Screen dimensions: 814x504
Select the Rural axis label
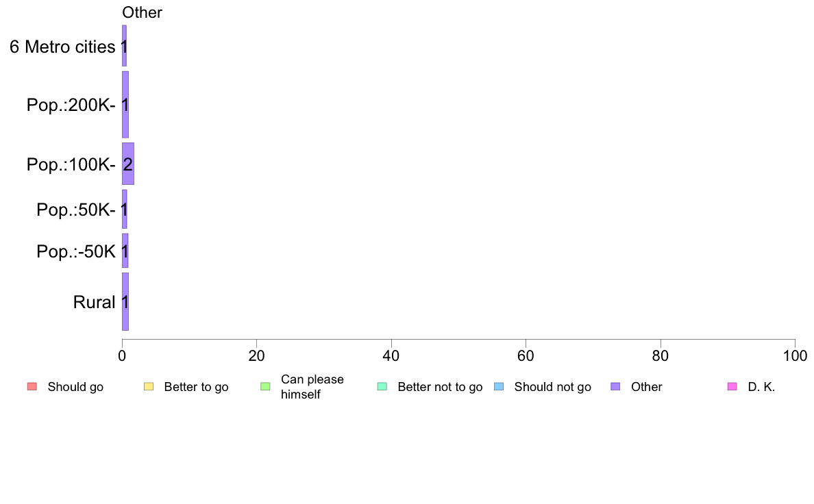pyautogui.click(x=94, y=302)
